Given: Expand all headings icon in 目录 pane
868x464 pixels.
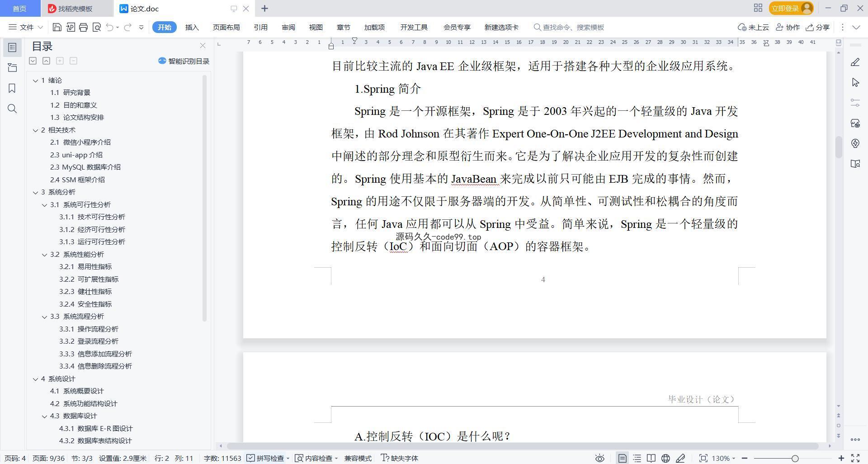Looking at the screenshot, I should (x=33, y=61).
